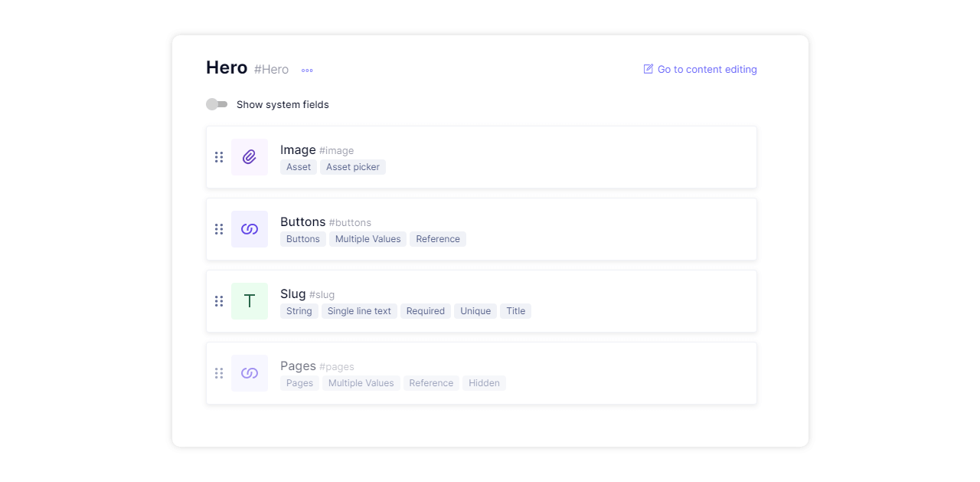The image size is (980, 482).
Task: Click the Asset picker tag
Action: pyautogui.click(x=353, y=167)
